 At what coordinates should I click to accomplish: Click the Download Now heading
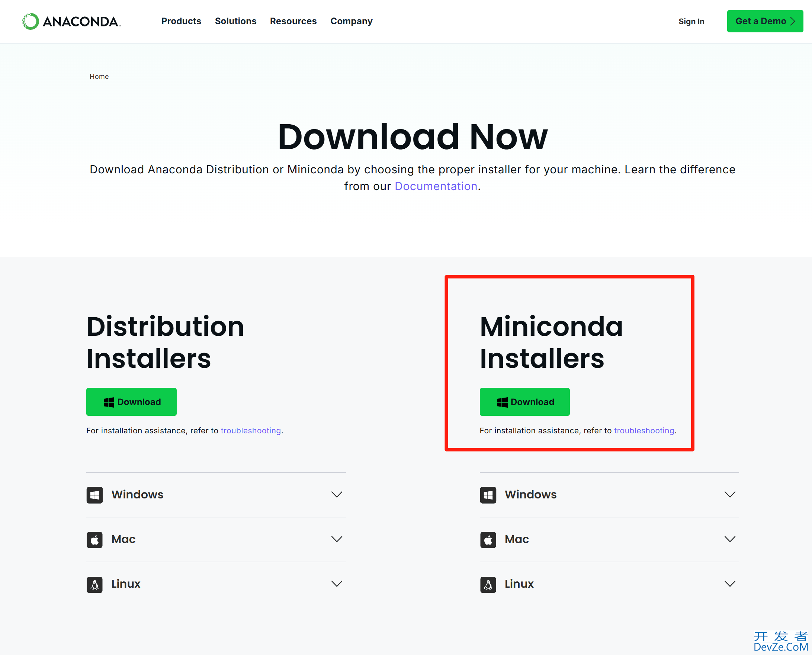(413, 137)
